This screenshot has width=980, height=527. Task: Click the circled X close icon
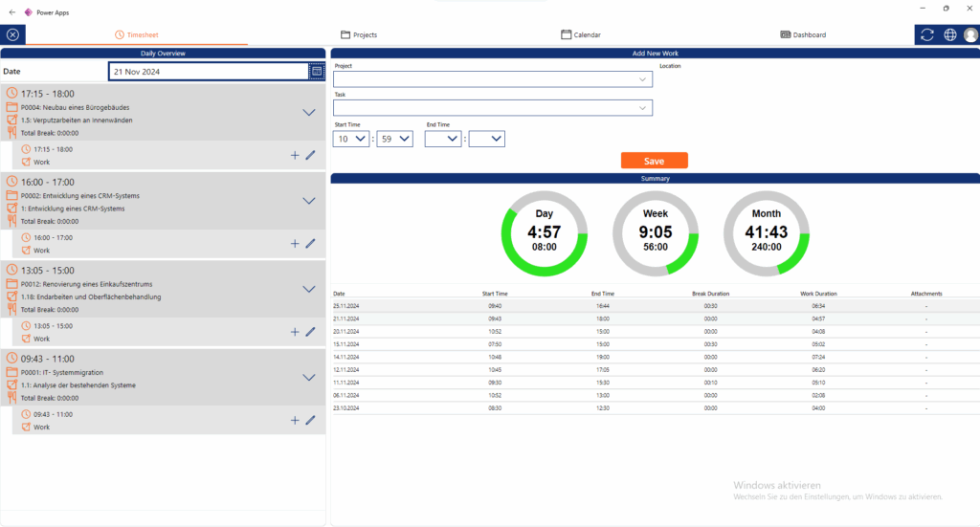point(12,34)
